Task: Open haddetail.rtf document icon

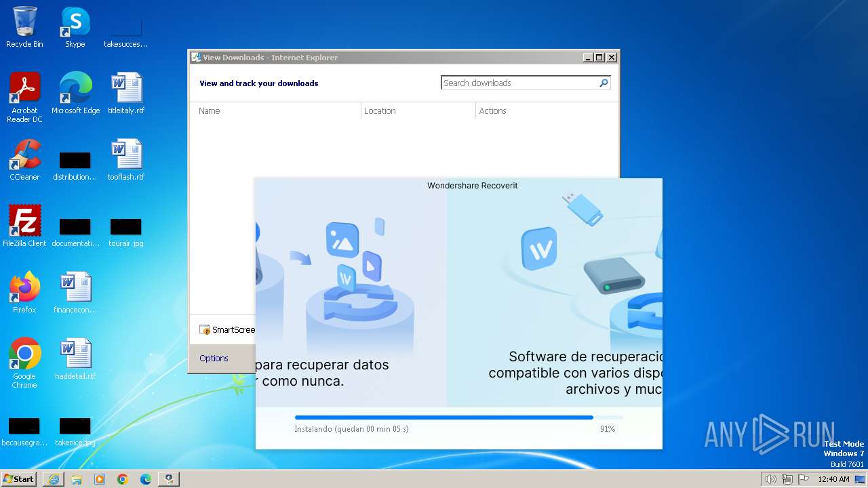Action: point(75,359)
